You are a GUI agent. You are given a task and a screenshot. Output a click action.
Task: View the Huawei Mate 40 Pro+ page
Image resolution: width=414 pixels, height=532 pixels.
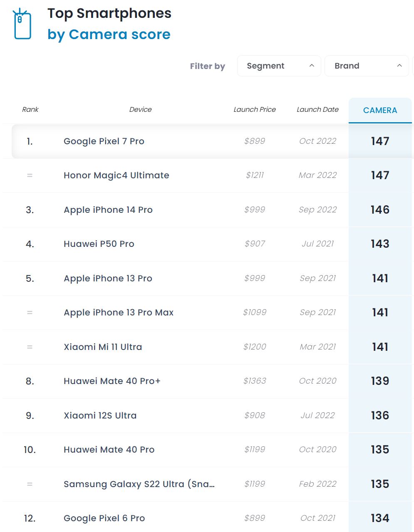tap(112, 381)
